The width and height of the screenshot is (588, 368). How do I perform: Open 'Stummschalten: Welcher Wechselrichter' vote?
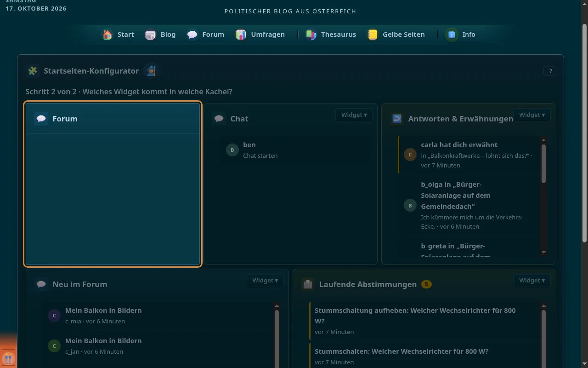click(x=424, y=356)
